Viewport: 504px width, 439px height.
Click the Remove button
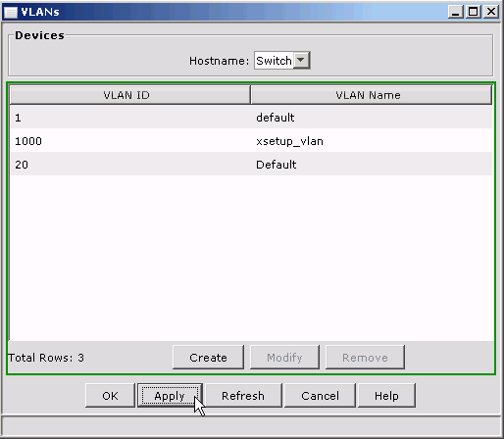[x=365, y=358]
